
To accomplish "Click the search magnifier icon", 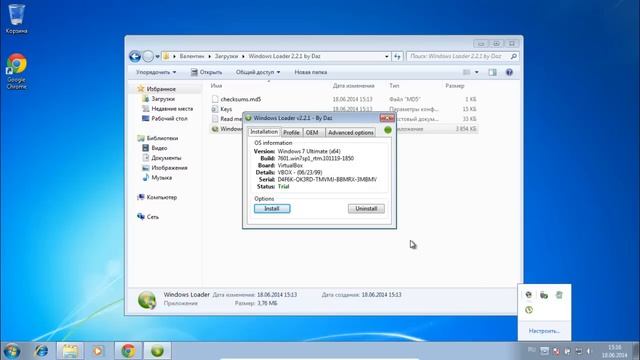I will click(513, 56).
